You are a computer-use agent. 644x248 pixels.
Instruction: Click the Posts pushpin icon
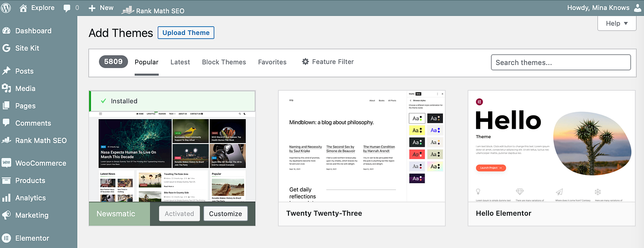[x=6, y=71]
